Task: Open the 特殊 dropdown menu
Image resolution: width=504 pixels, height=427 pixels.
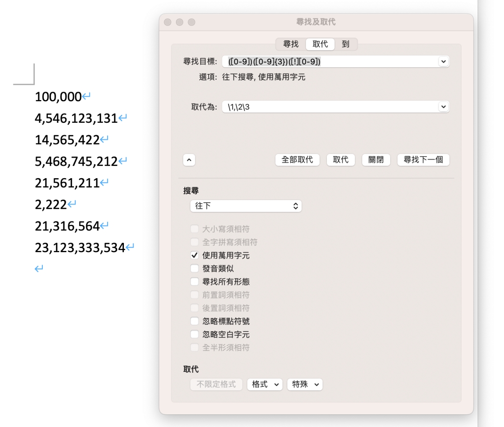Action: 305,384
